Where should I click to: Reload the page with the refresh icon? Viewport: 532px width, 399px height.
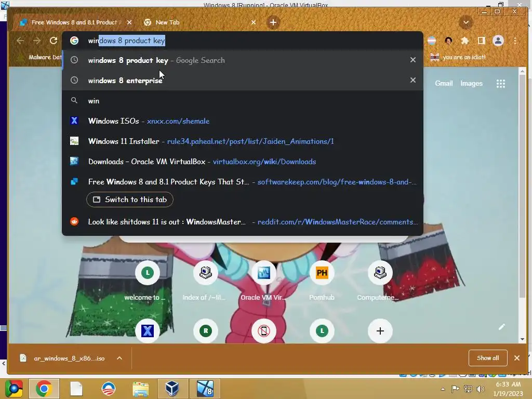click(x=54, y=41)
